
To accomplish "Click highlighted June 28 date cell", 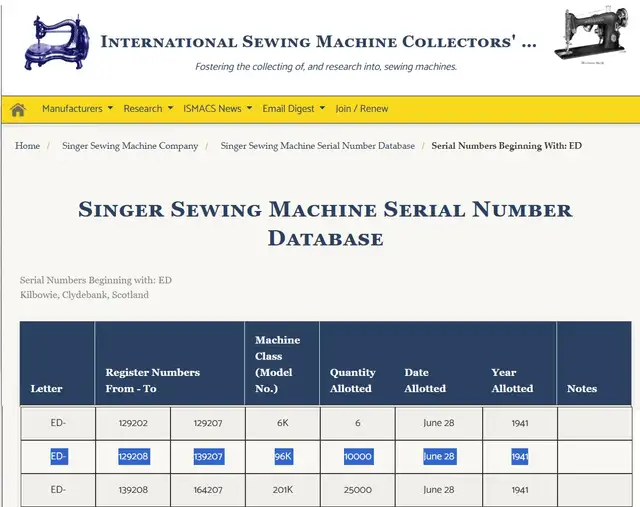I will tap(440, 456).
